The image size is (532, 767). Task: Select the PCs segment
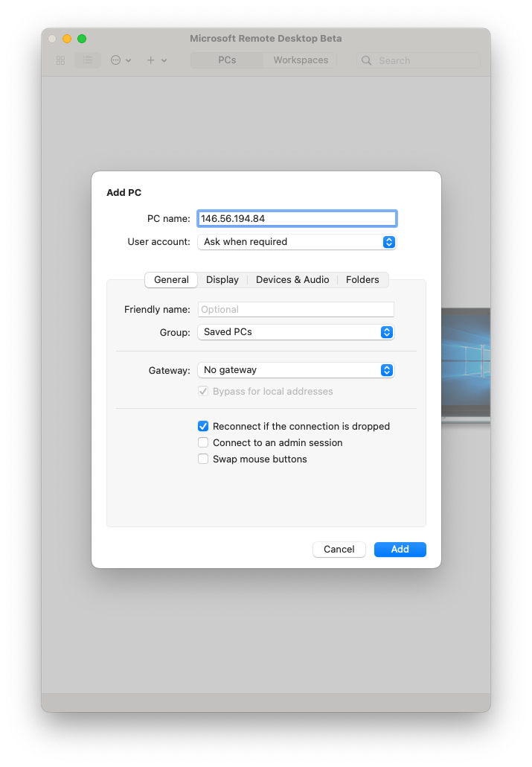(227, 60)
